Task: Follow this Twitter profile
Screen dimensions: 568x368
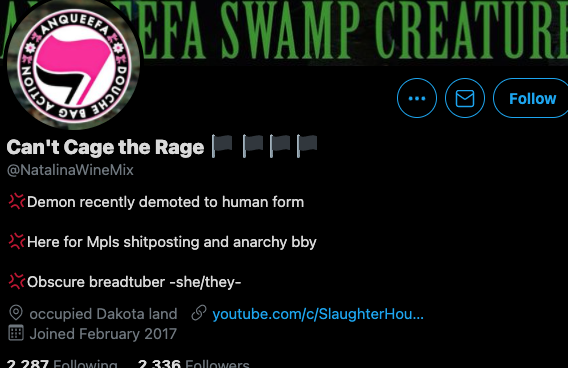Action: tap(532, 98)
